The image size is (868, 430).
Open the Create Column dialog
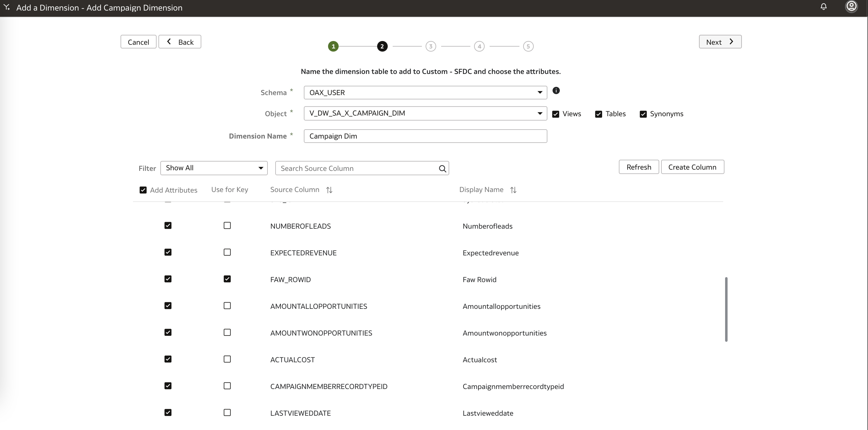[692, 167]
